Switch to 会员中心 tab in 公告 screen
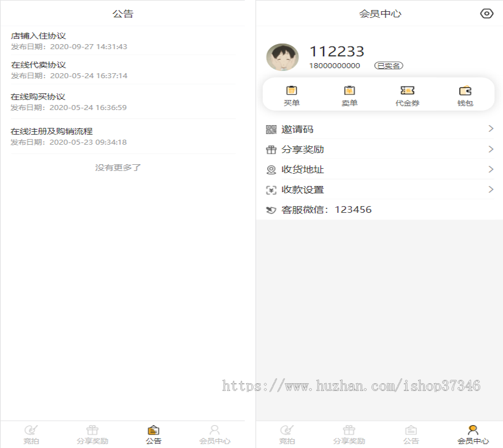This screenshot has height=448, width=503. point(215,435)
